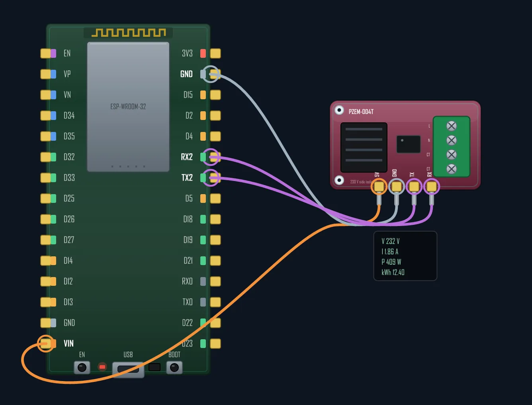The height and width of the screenshot is (405, 532).
Task: Click the PZEM-004T RX pin
Action: coord(432,187)
